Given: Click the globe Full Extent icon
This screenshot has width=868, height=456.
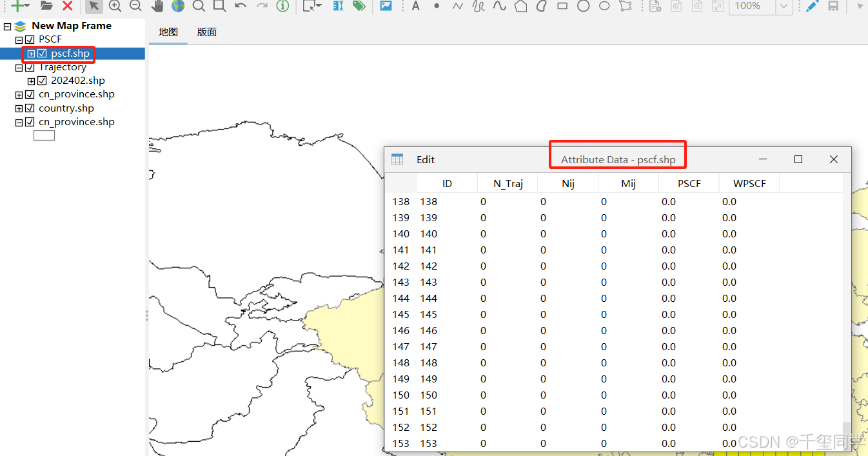Looking at the screenshot, I should tap(178, 6).
